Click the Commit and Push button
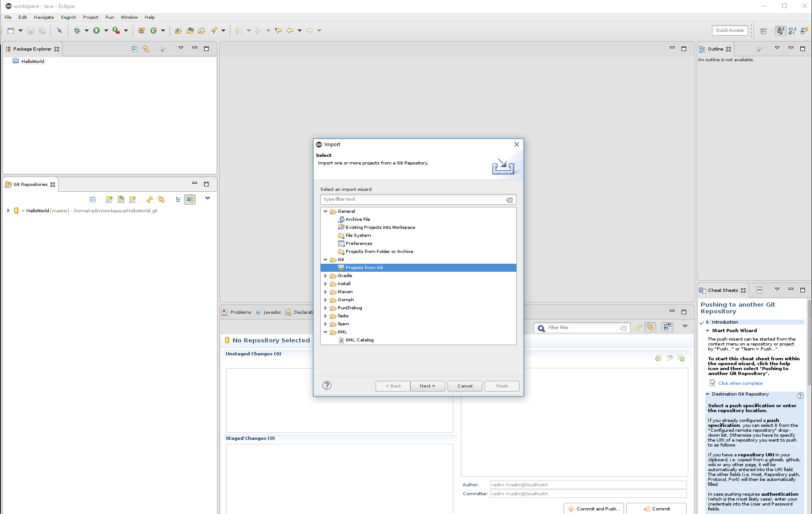This screenshot has height=514, width=812. coord(594,509)
